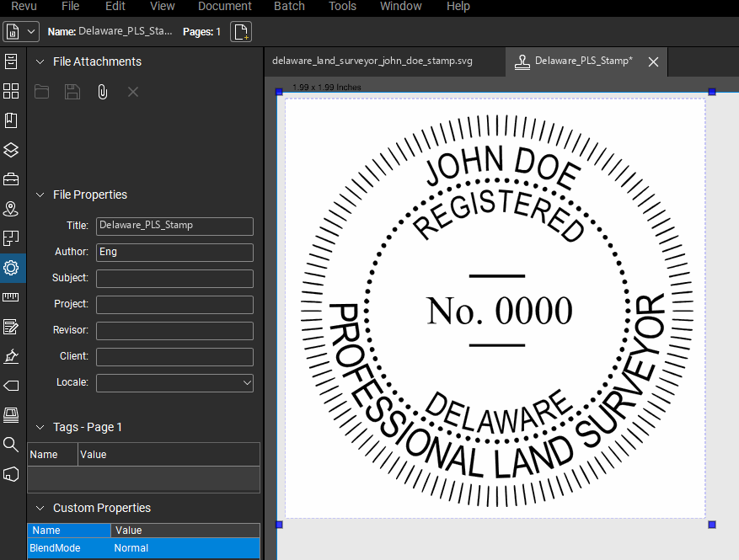The height and width of the screenshot is (560, 739).
Task: Collapse the File Attachments section
Action: pos(40,61)
